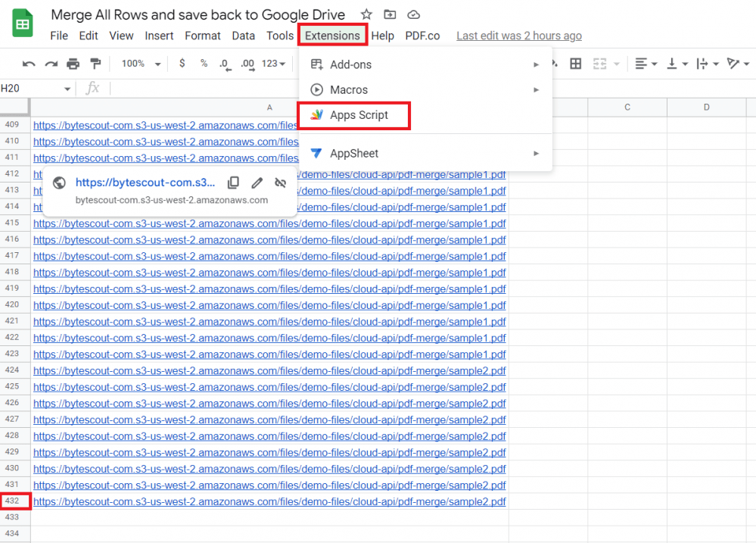The width and height of the screenshot is (756, 543).
Task: Click the redo arrow icon
Action: (51, 64)
